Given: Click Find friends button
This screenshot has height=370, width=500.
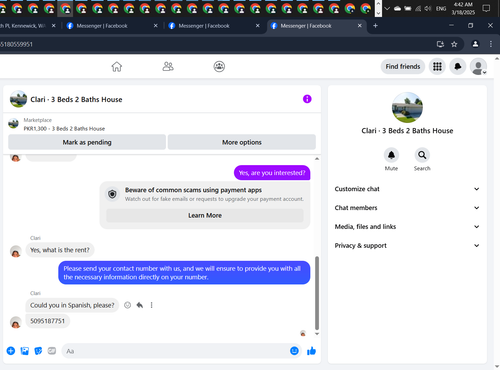Looking at the screenshot, I should pos(403,67).
